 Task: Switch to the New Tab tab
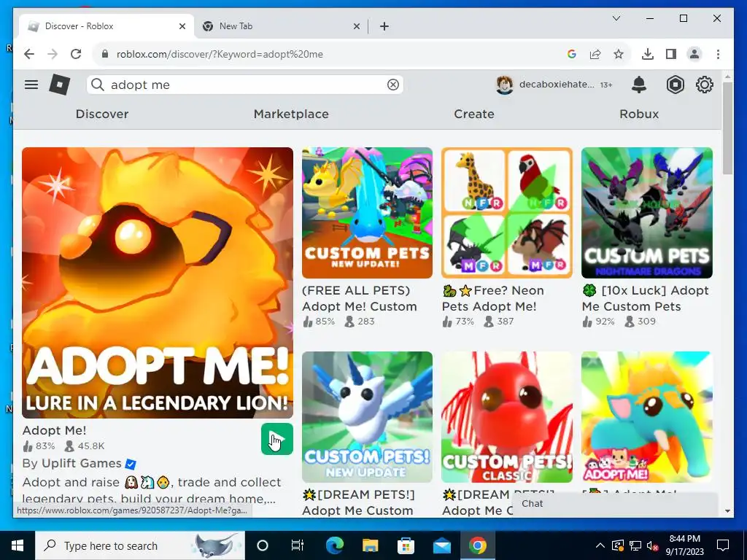[281, 26]
